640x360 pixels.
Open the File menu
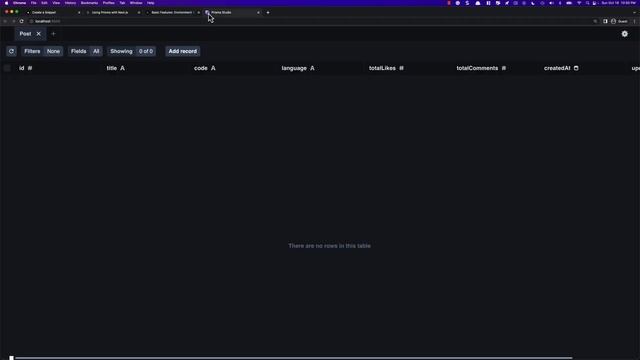[x=33, y=3]
